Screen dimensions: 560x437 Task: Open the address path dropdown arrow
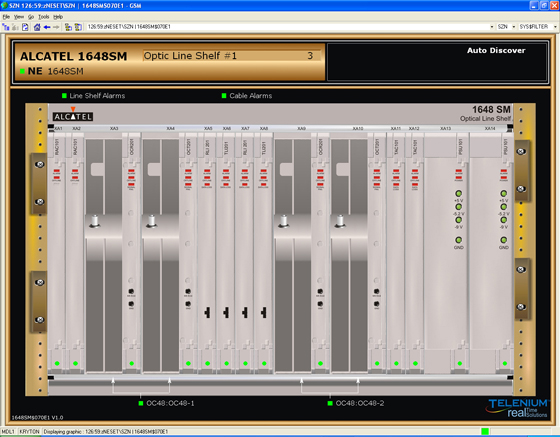[x=492, y=27]
